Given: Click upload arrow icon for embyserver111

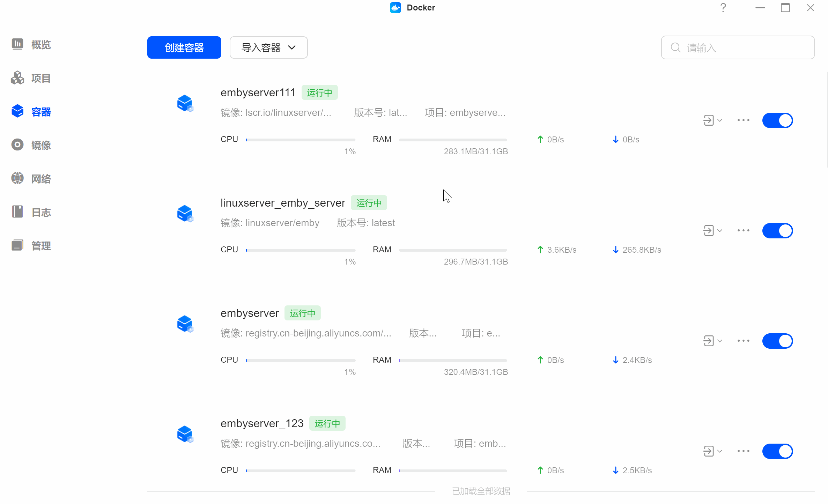Looking at the screenshot, I should [x=540, y=139].
